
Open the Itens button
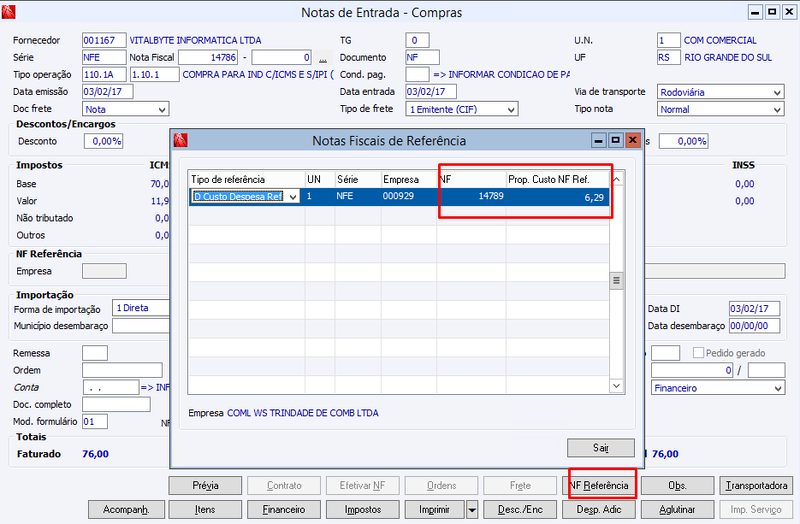pyautogui.click(x=205, y=510)
